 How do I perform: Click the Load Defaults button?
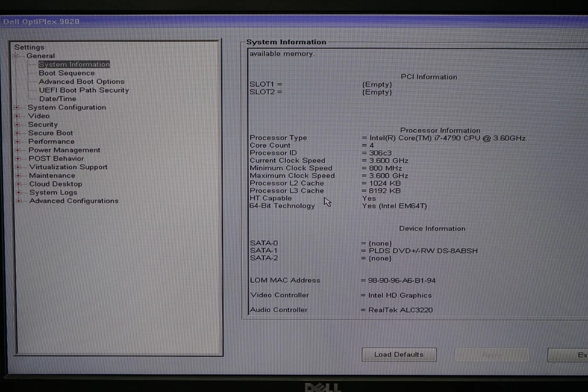(x=399, y=354)
